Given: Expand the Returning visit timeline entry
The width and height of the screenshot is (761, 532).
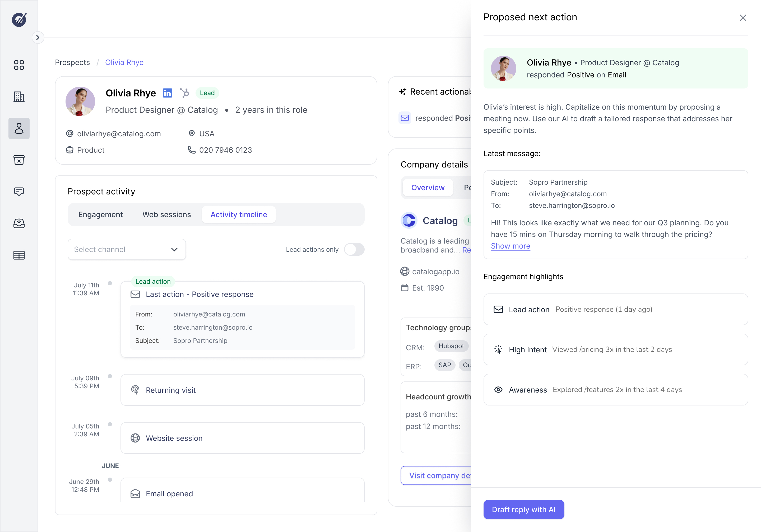Looking at the screenshot, I should [x=242, y=390].
